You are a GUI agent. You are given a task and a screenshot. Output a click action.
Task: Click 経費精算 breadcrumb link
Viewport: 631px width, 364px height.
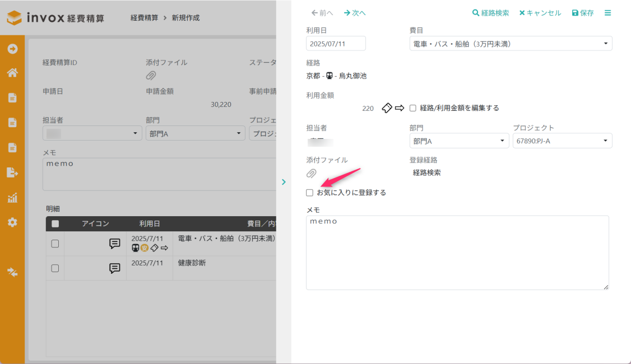tap(144, 18)
